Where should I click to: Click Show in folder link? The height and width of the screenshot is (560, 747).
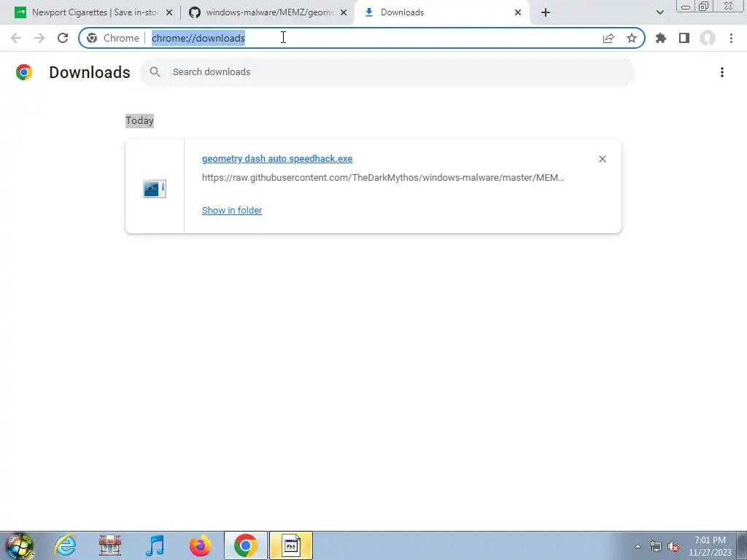click(232, 211)
